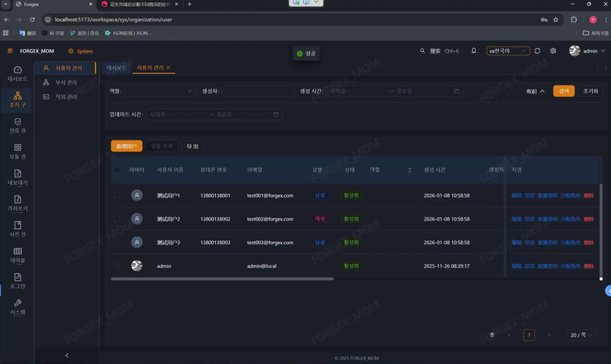This screenshot has height=364, width=611.
Task: Open the 시스템 wrench sidebar item
Action: coord(18,307)
